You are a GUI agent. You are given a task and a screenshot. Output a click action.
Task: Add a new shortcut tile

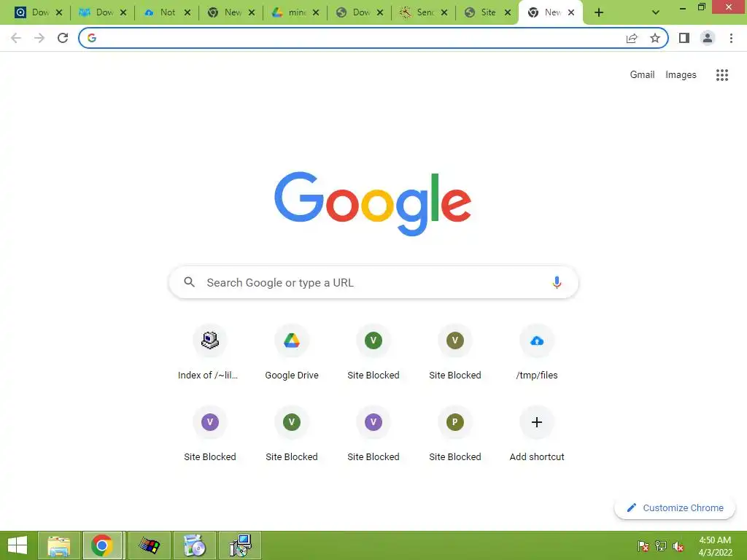tap(537, 435)
